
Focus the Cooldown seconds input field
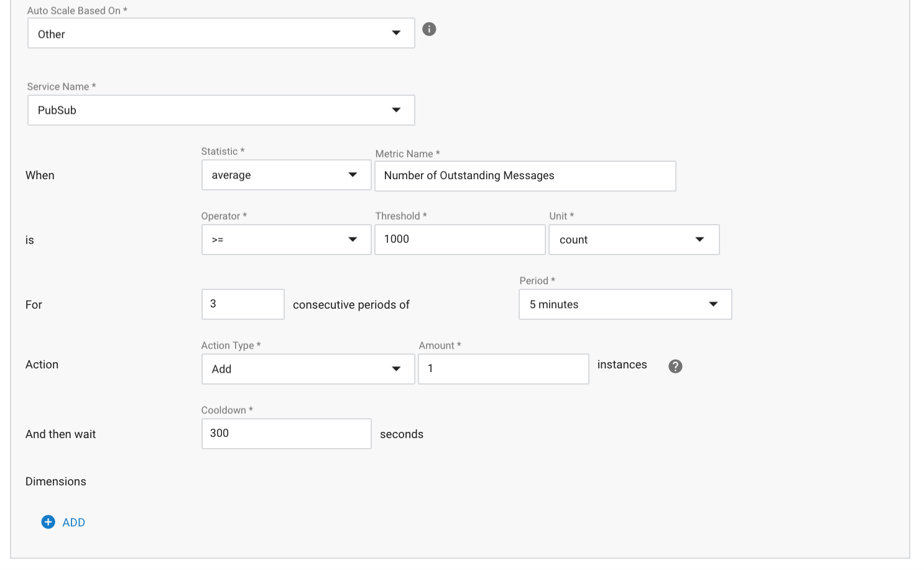click(x=286, y=434)
